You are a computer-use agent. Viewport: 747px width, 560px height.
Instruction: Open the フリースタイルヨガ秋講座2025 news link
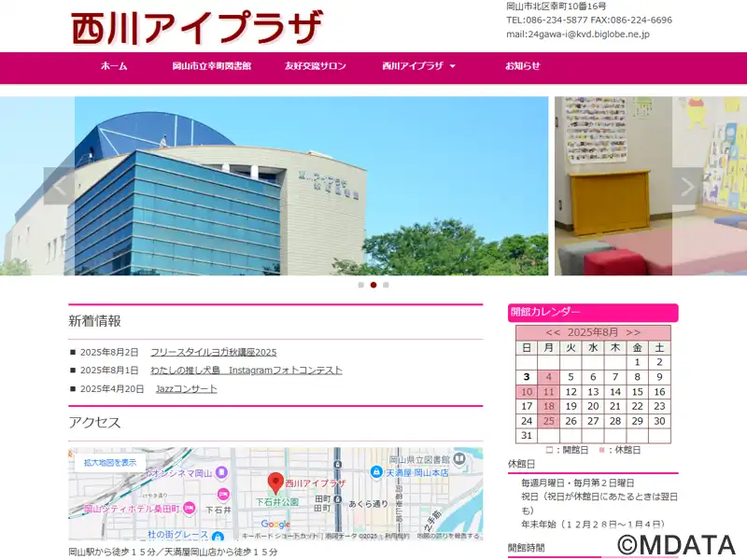[214, 353]
